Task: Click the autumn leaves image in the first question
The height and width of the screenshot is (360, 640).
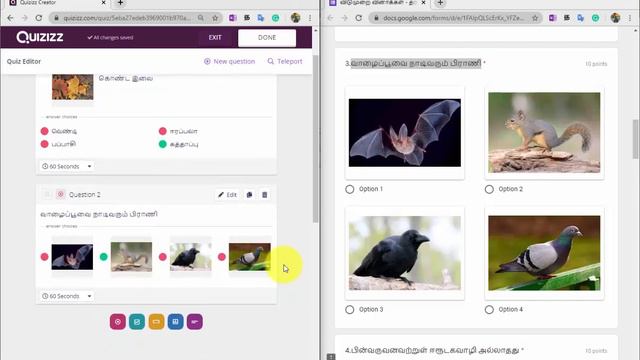Action: (73, 87)
